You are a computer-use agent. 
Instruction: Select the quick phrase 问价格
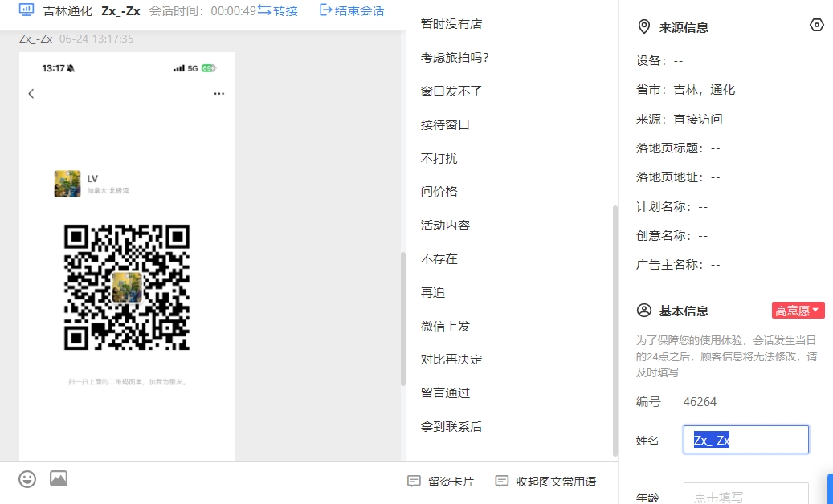pos(439,192)
